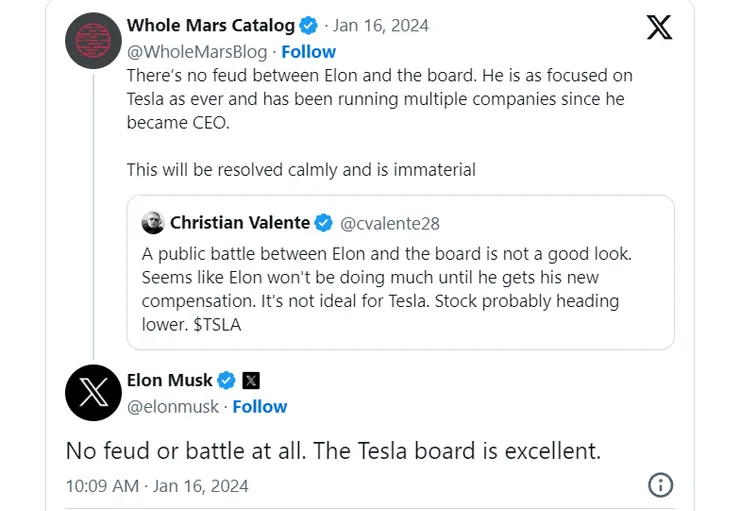The height and width of the screenshot is (511, 740).
Task: Click Christian Valente's verified checkmark badge
Action: tap(325, 223)
